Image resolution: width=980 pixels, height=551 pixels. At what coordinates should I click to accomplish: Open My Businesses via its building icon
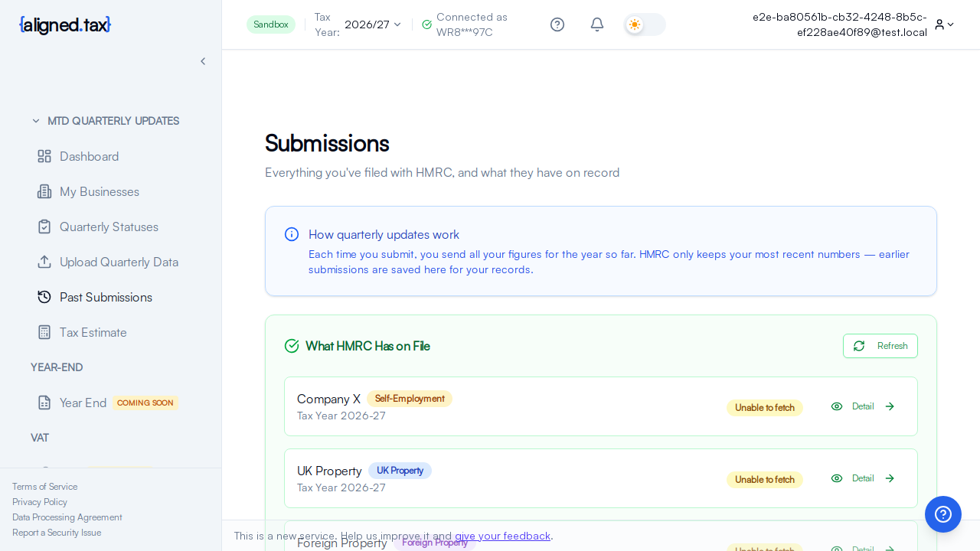point(44,191)
